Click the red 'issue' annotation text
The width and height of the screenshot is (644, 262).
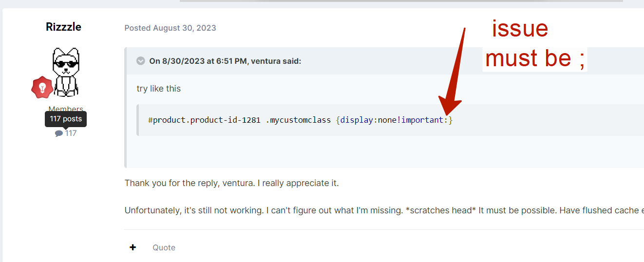pos(520,29)
